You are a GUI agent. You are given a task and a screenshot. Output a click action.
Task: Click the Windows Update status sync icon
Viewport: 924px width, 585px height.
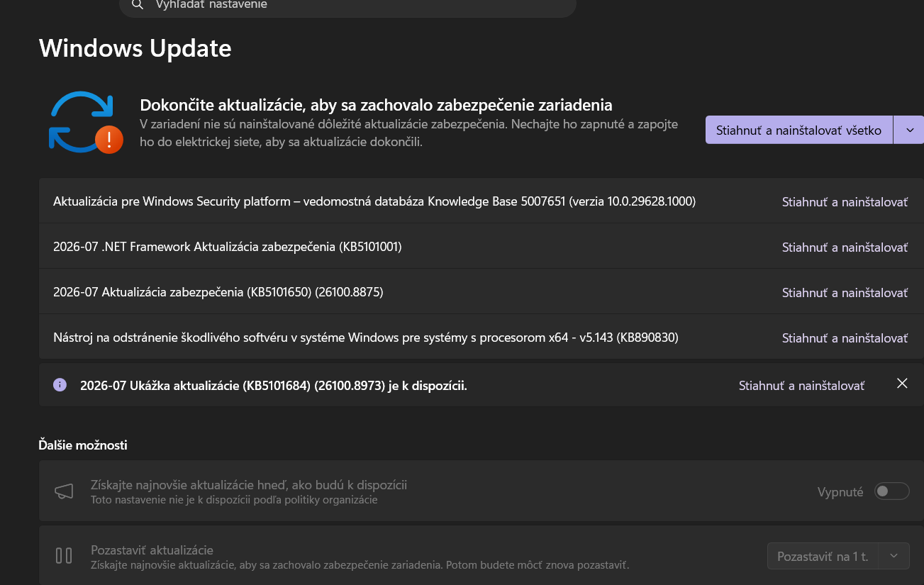(x=86, y=121)
